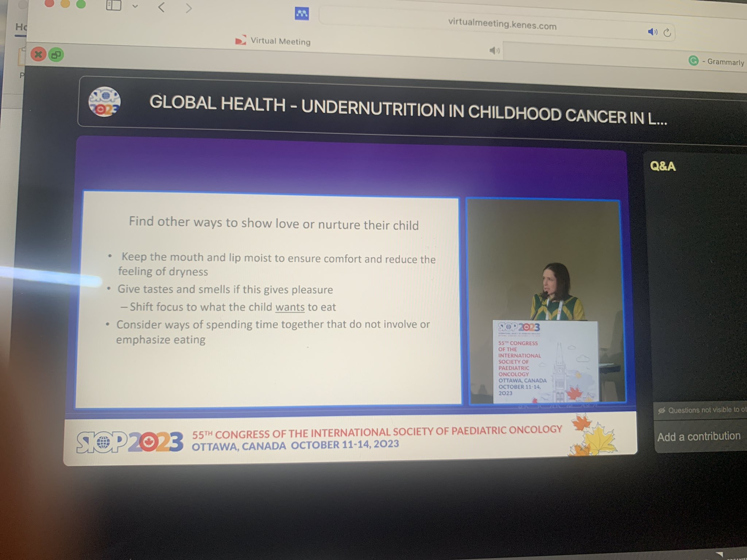Image resolution: width=747 pixels, height=560 pixels.
Task: Reload the page with the refresh icon
Action: 667,33
